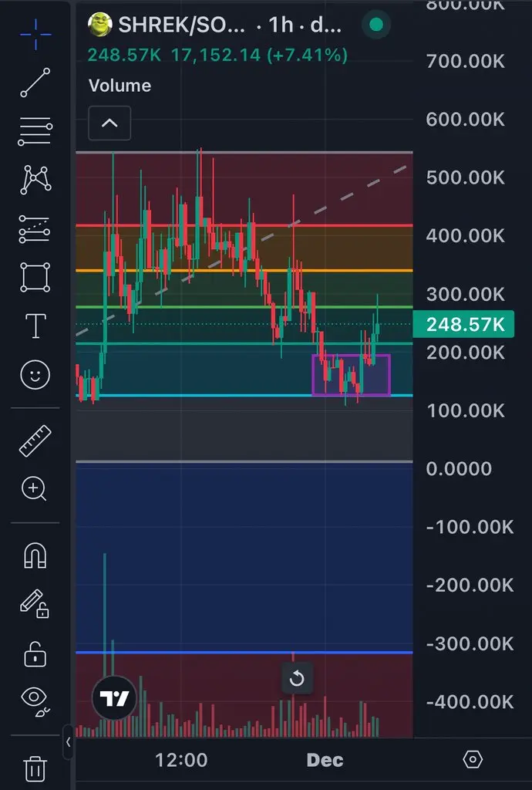The width and height of the screenshot is (532, 790).
Task: Choose the XABCD pattern tool
Action: click(35, 180)
